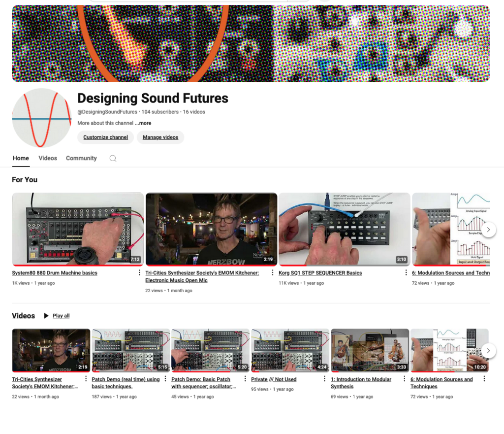Open options menu for Private /// Not Used video
The image size is (504, 434).
click(325, 379)
